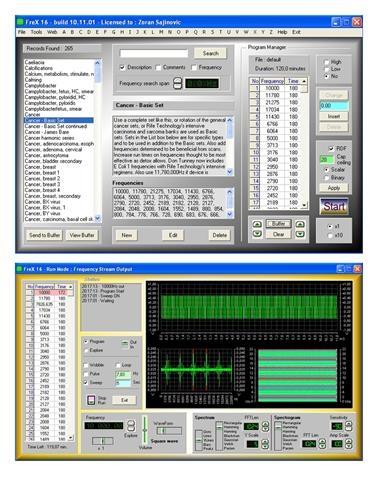Image resolution: width=370 pixels, height=480 pixels.
Task: Click the Cap ceiling value field
Action: pos(326,159)
